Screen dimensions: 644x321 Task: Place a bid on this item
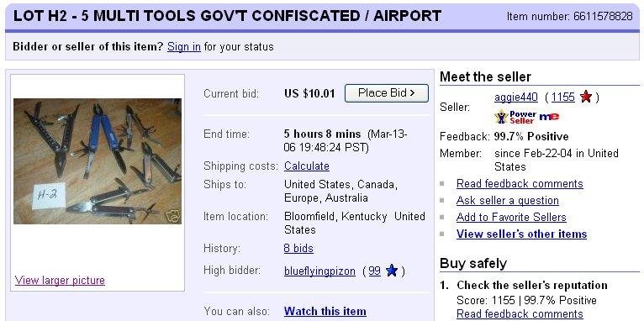(x=387, y=93)
